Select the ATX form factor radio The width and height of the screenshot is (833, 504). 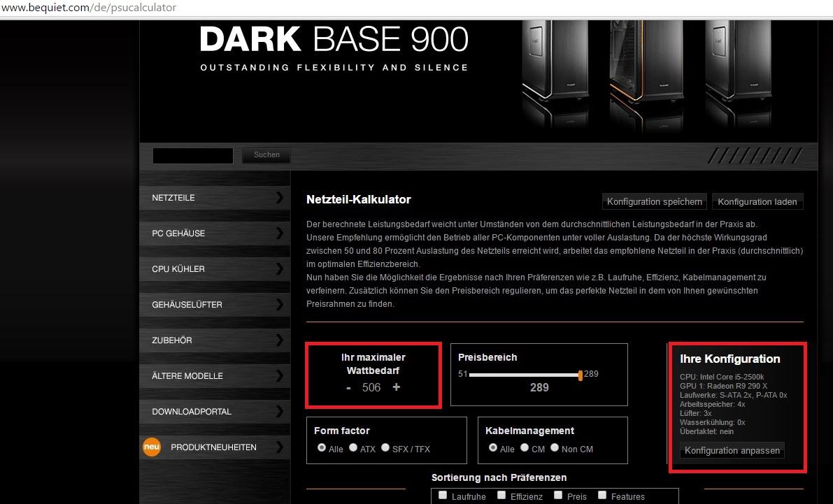click(353, 447)
